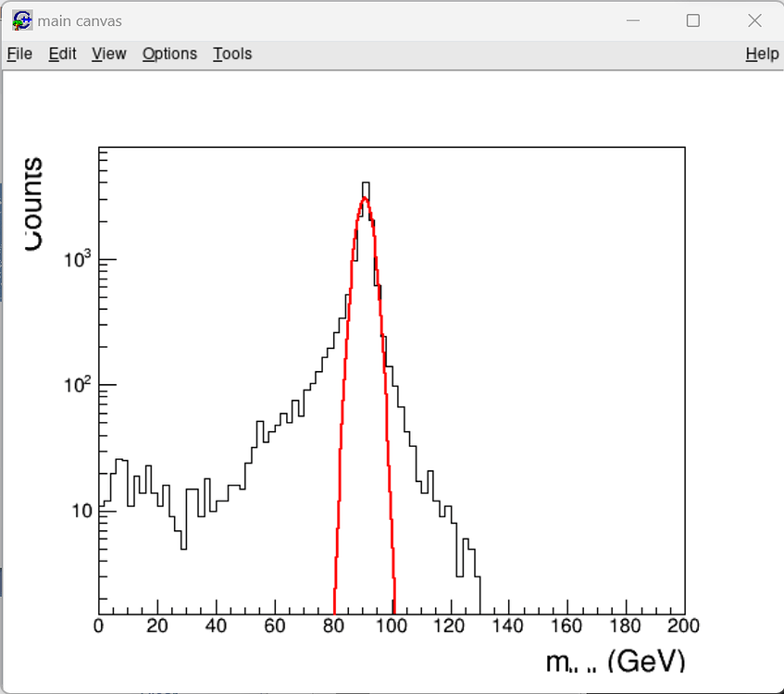Click the x-axis label 100
The height and width of the screenshot is (694, 784).
point(391,626)
